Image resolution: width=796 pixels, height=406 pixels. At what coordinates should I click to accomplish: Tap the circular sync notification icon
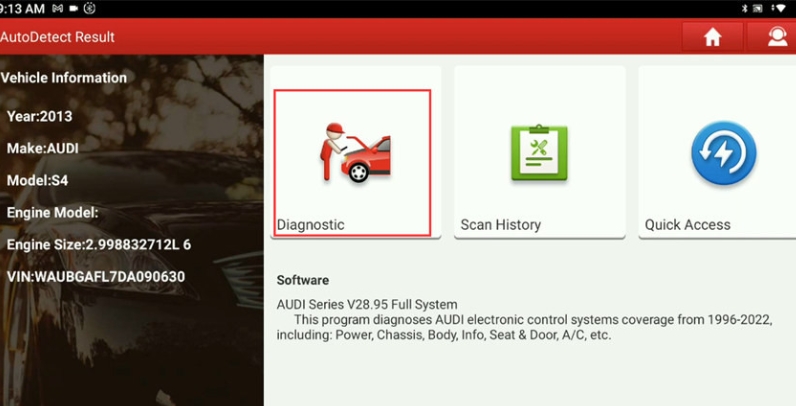coord(89,8)
